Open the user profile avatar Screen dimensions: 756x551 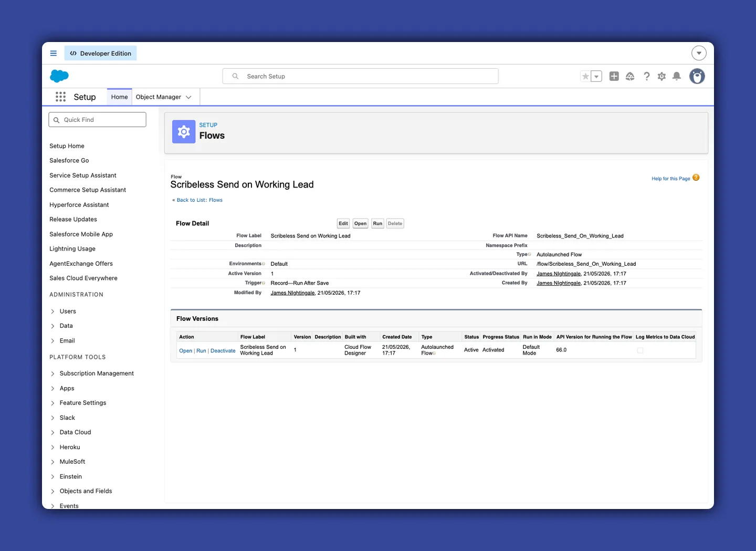click(x=697, y=76)
